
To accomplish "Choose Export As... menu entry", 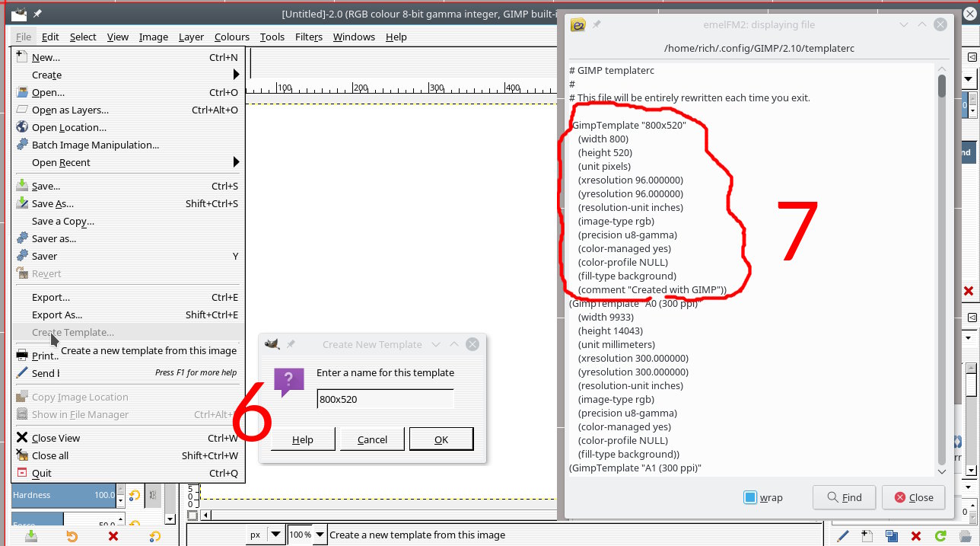I will [128, 315].
